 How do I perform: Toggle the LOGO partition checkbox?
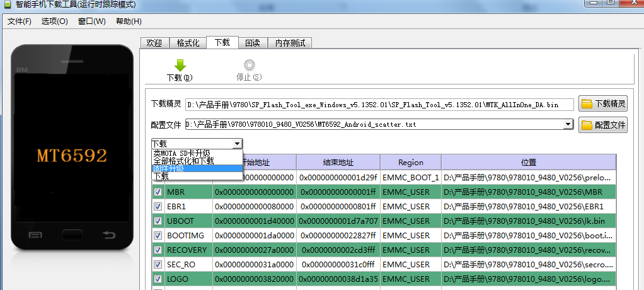(158, 279)
